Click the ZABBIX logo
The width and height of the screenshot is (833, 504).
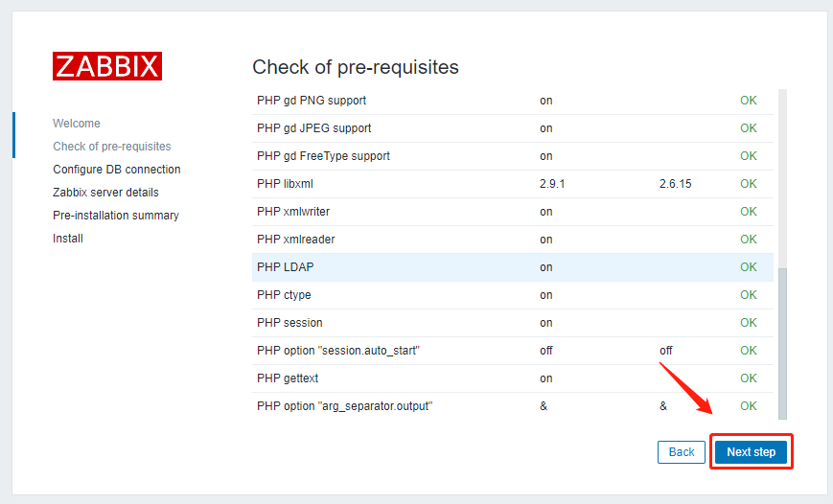point(107,66)
